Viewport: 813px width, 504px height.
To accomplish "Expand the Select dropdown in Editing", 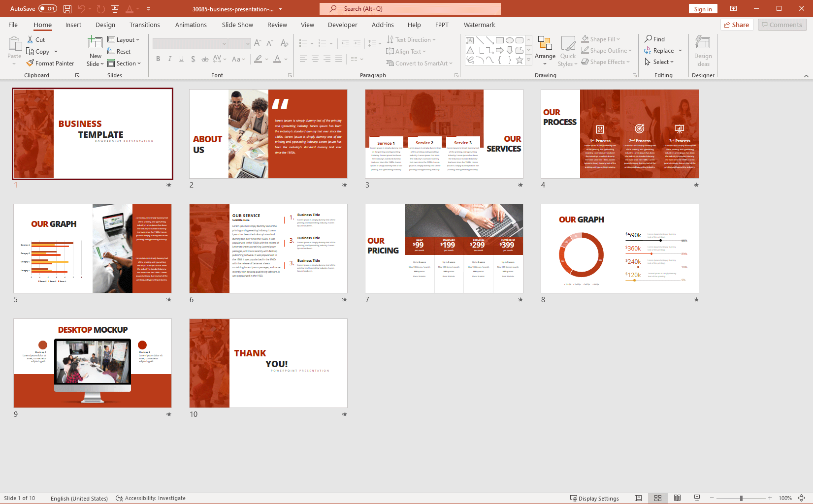I will click(x=659, y=62).
